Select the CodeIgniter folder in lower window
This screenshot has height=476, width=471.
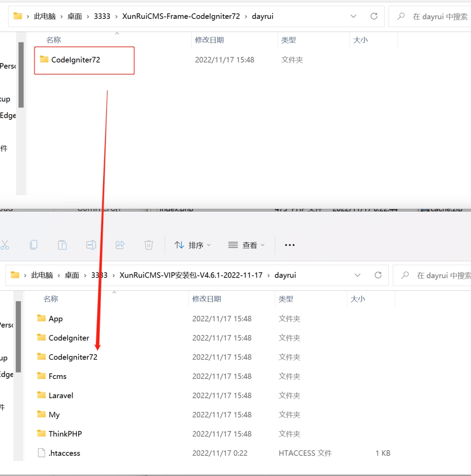coord(69,338)
